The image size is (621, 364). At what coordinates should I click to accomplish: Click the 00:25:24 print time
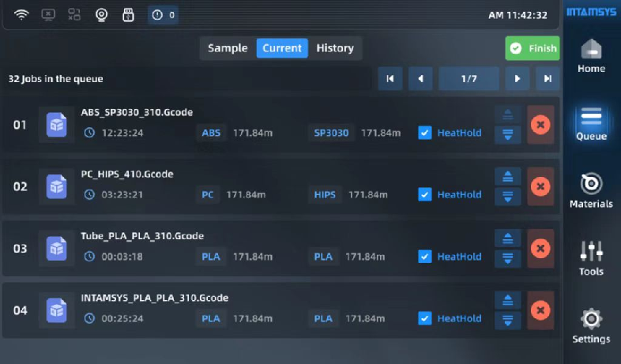pos(122,318)
